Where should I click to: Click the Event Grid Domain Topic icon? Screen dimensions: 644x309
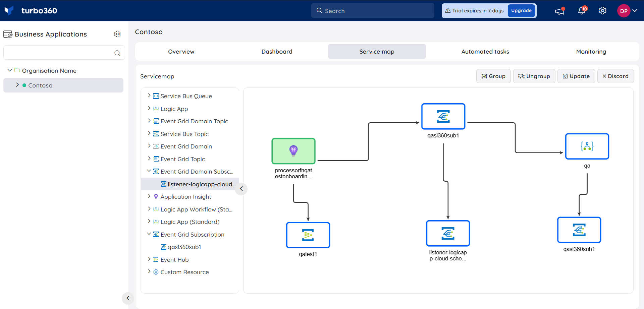[x=156, y=121]
